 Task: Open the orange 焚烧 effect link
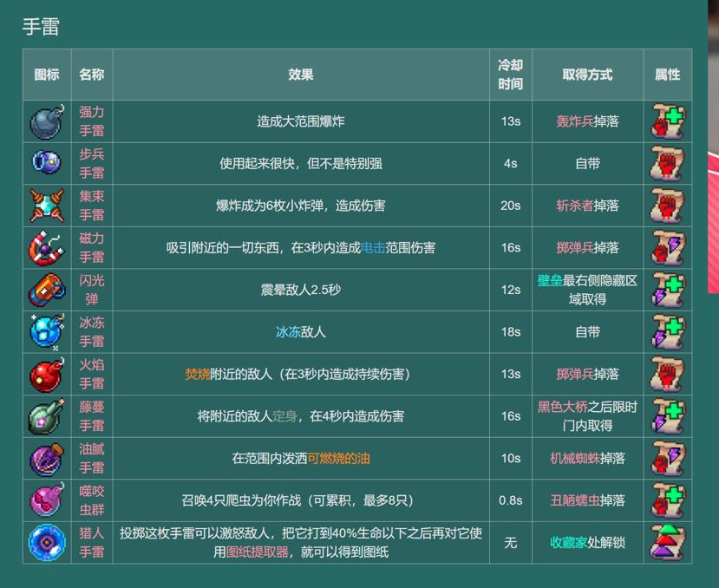pyautogui.click(x=197, y=375)
